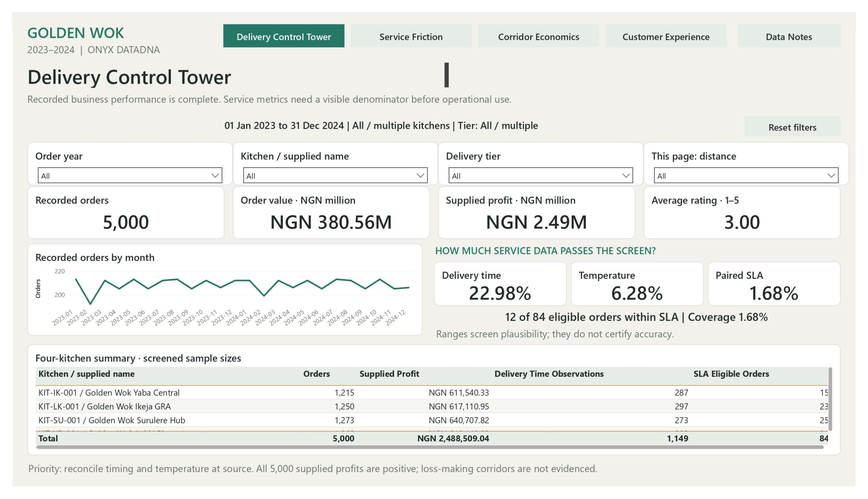Open the Delivery Control Tower tab
This screenshot has height=499, width=868.
283,36
